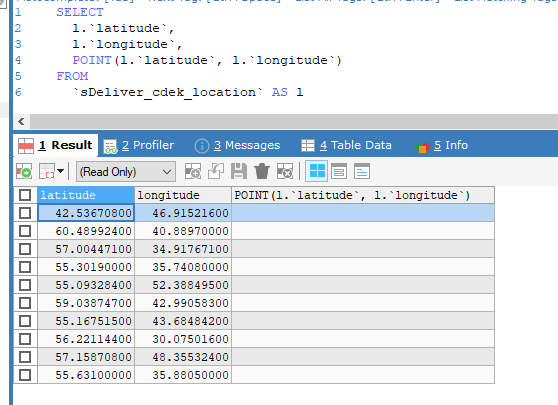The height and width of the screenshot is (405, 558).
Task: Switch to form view mode icon
Action: (x=339, y=172)
